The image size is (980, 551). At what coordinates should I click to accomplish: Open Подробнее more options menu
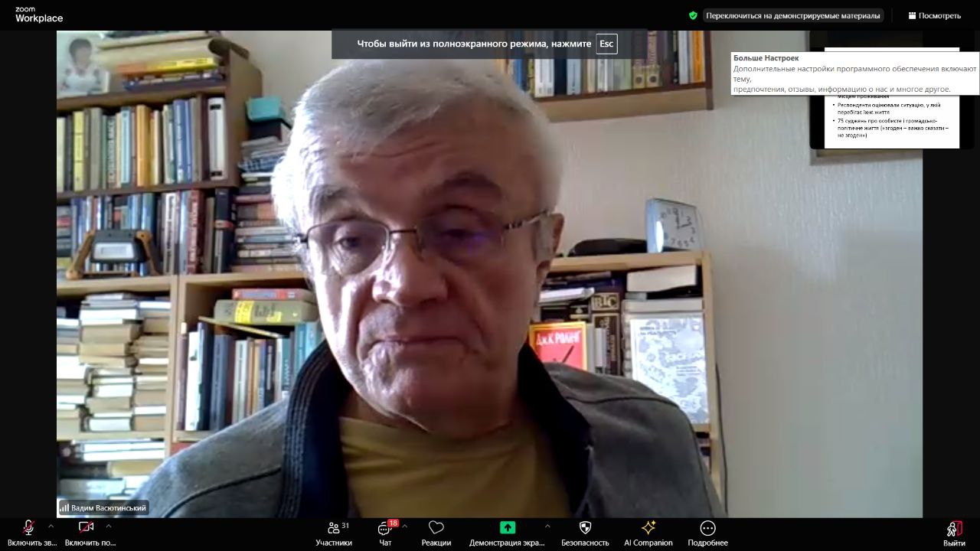(707, 532)
